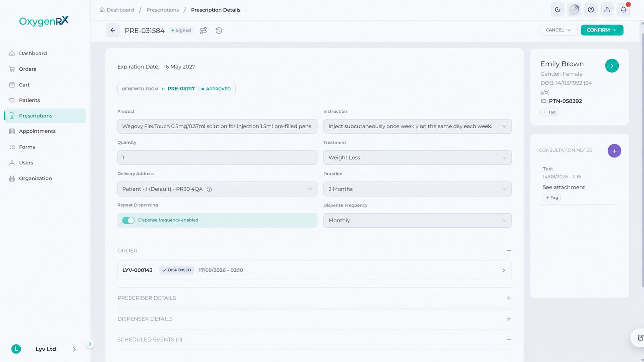Expand the sidebar with the chevron toggle
Viewport: 644px width, 362px height.
click(90, 344)
